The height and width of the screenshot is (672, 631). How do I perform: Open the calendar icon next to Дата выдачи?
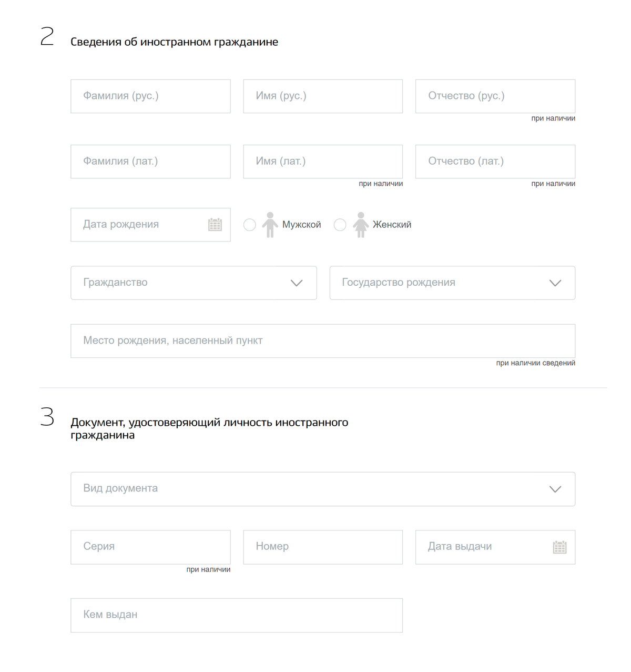coord(560,547)
